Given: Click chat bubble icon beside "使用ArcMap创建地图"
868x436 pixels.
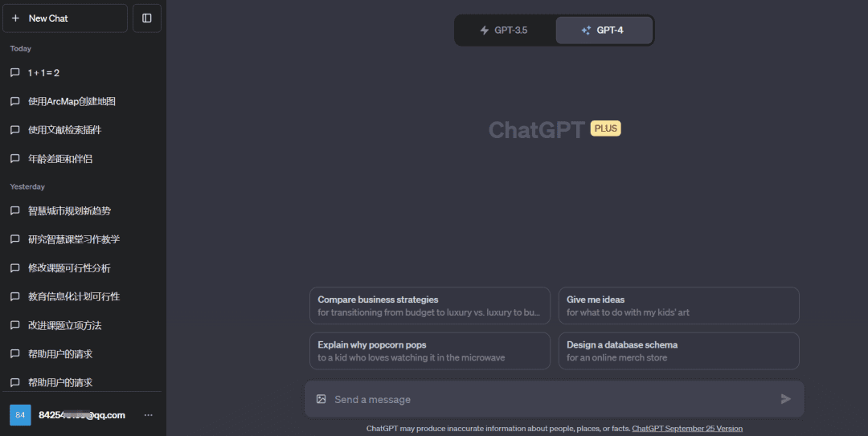Looking at the screenshot, I should [15, 101].
